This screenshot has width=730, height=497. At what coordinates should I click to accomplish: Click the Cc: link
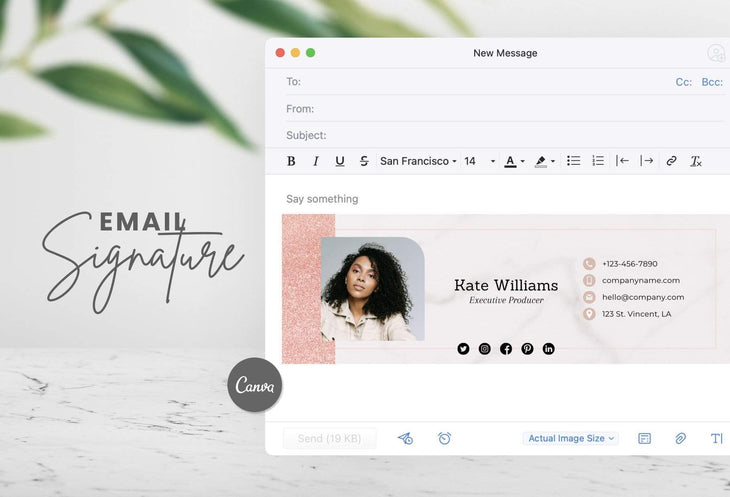click(x=683, y=82)
